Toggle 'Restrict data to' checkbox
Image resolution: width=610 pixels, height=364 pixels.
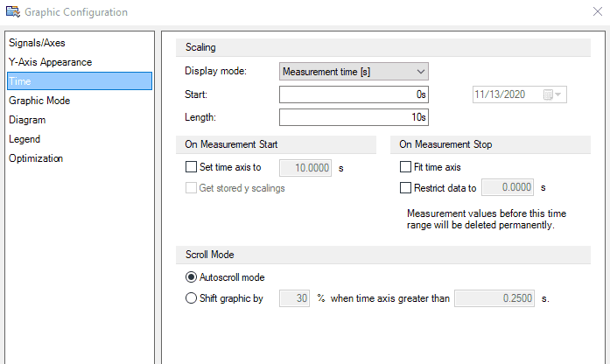405,186
